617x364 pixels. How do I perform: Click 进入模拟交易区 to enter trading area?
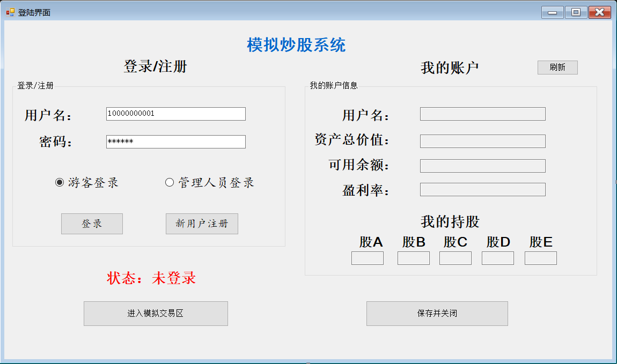tap(155, 314)
